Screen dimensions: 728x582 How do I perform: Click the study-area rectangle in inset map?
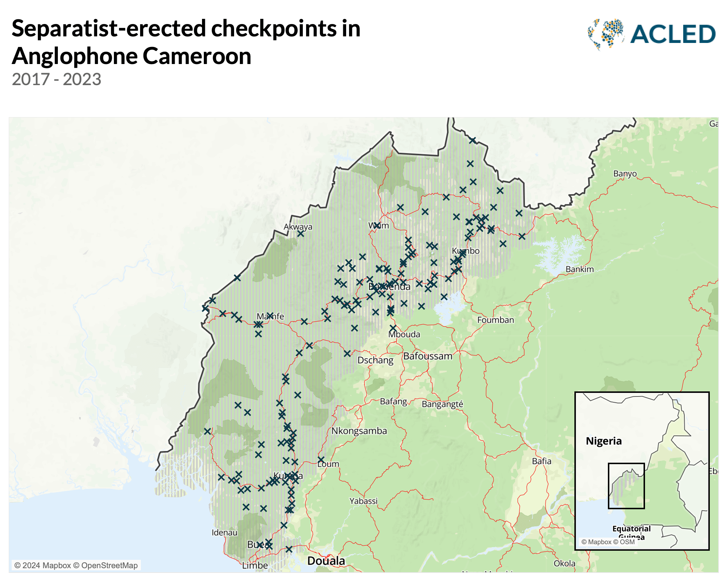626,486
